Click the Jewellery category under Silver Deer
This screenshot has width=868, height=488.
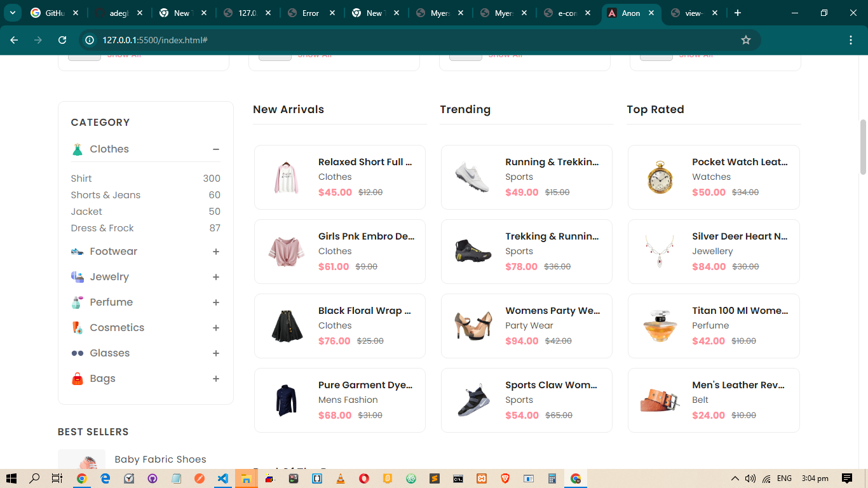(712, 251)
